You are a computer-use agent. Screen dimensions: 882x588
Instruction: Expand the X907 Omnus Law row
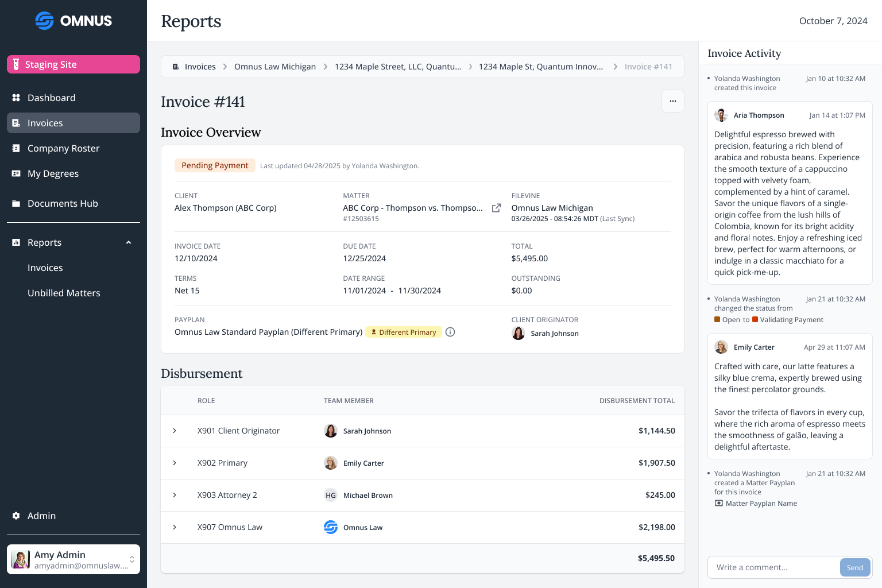click(175, 527)
